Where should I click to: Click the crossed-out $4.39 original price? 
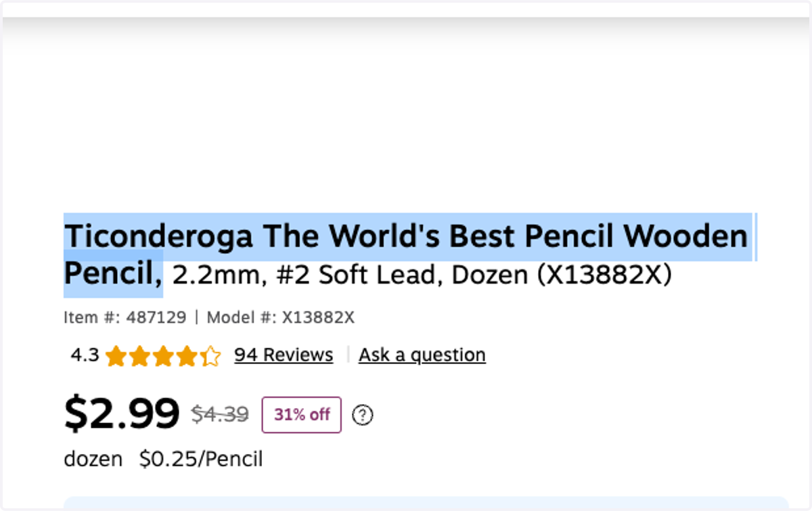[x=220, y=414]
